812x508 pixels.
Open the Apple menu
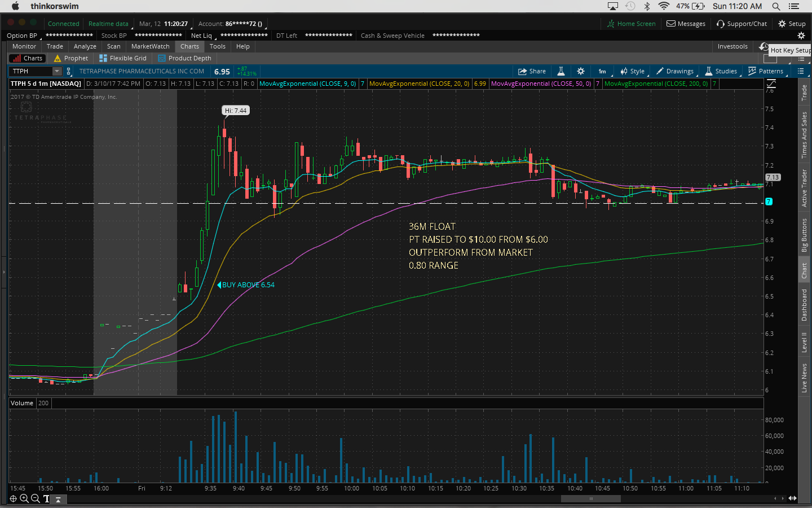pos(15,6)
